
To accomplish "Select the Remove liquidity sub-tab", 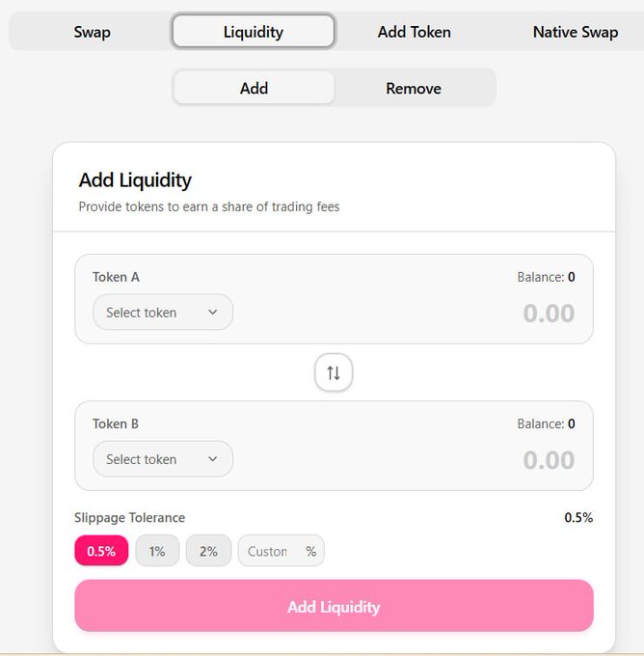I will pyautogui.click(x=414, y=88).
